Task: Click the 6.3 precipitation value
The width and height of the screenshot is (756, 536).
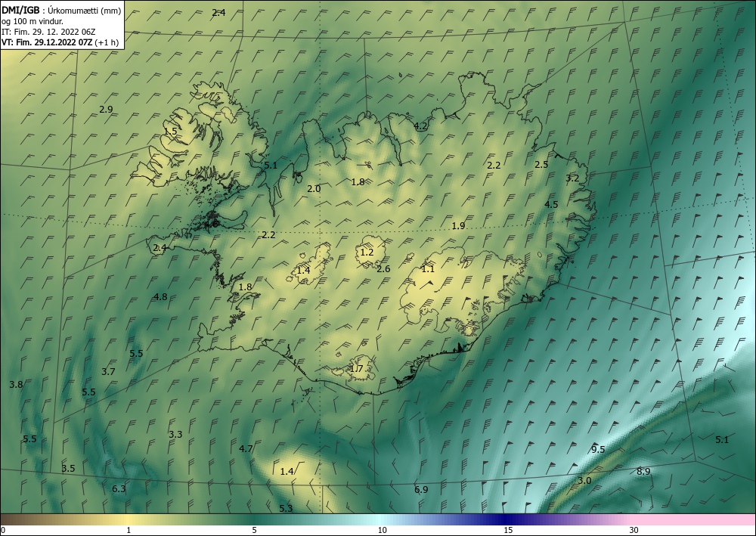Action: point(119,489)
